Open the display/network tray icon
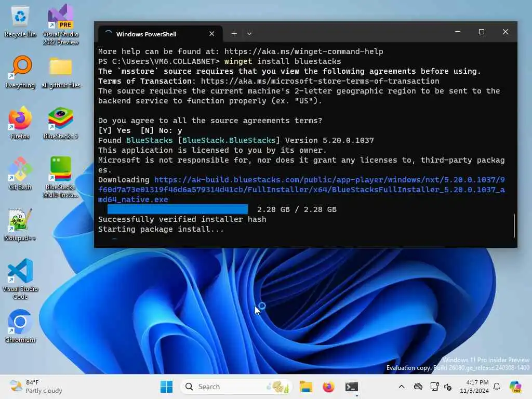 pyautogui.click(x=434, y=387)
